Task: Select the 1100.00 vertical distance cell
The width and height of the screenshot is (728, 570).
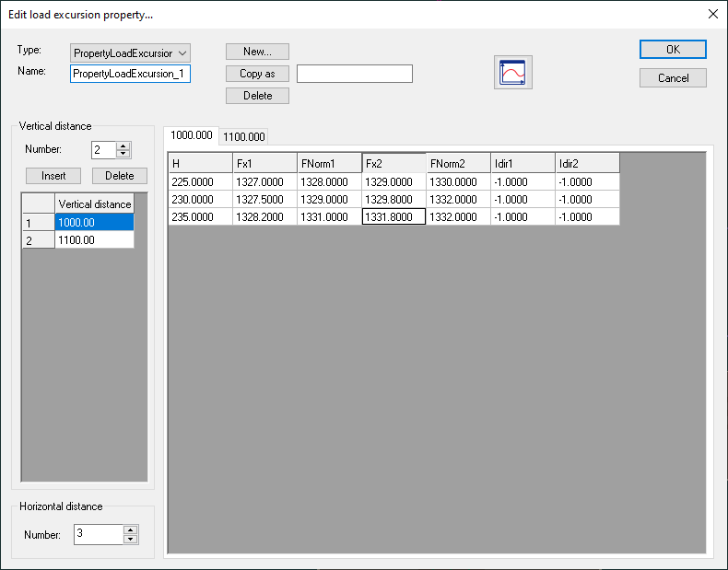Action: [94, 239]
